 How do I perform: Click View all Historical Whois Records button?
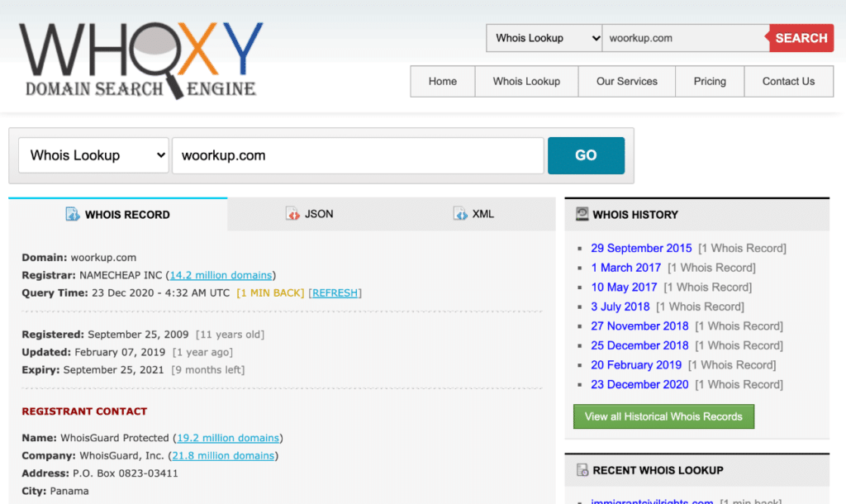click(x=663, y=416)
